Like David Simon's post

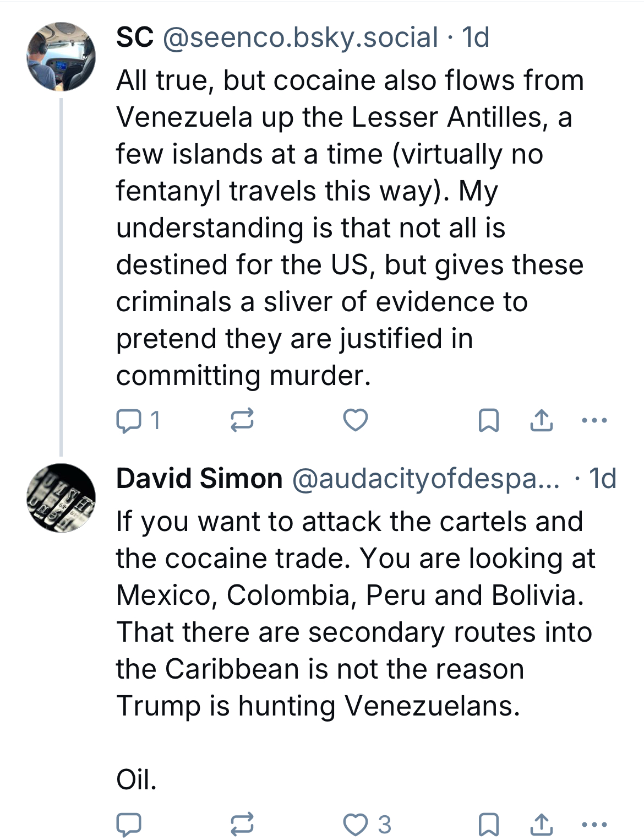click(x=356, y=825)
